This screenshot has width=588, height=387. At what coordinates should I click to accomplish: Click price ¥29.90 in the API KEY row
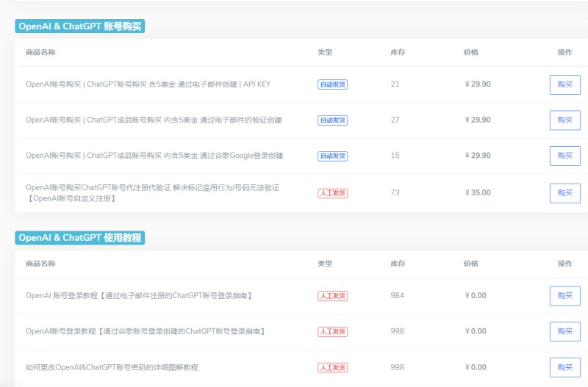click(478, 84)
